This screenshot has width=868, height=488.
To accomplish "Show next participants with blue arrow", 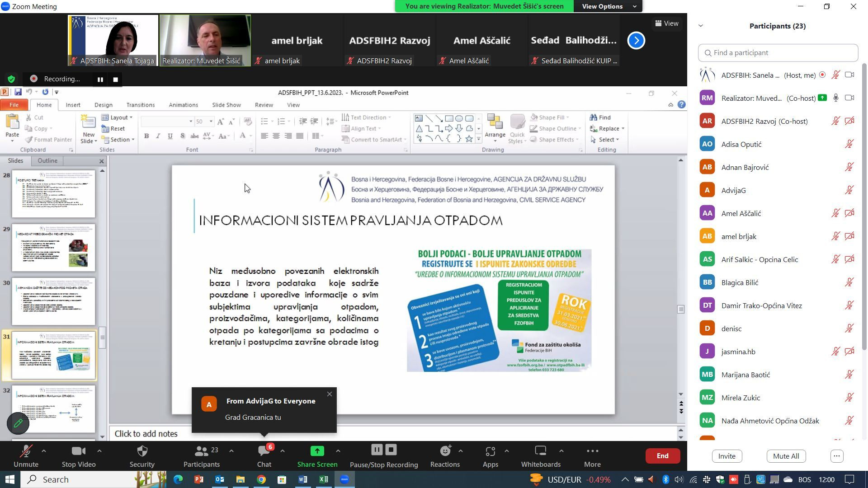I will [x=636, y=41].
